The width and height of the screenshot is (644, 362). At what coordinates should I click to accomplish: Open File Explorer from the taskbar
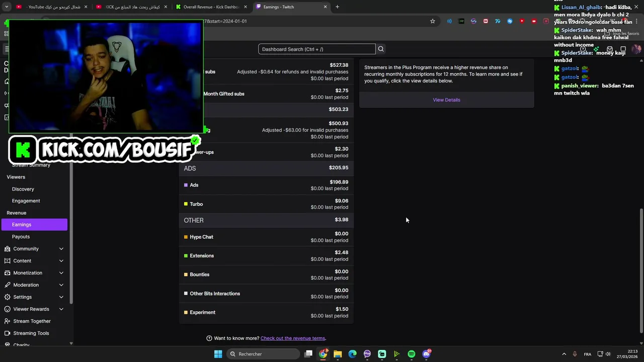coord(338,354)
